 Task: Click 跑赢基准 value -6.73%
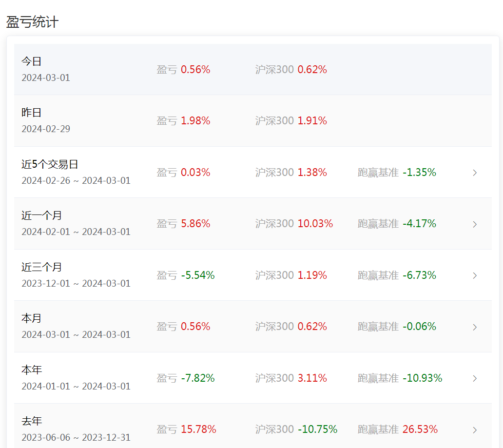pos(419,275)
